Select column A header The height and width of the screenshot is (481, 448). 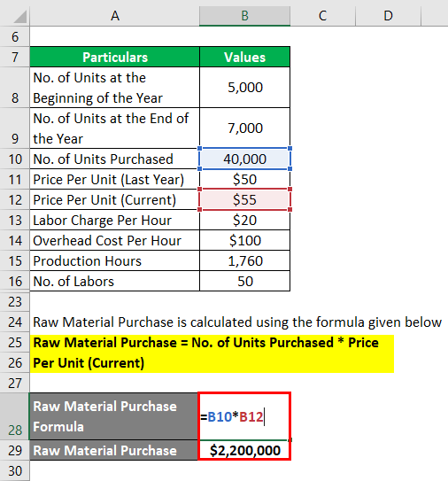(x=115, y=15)
